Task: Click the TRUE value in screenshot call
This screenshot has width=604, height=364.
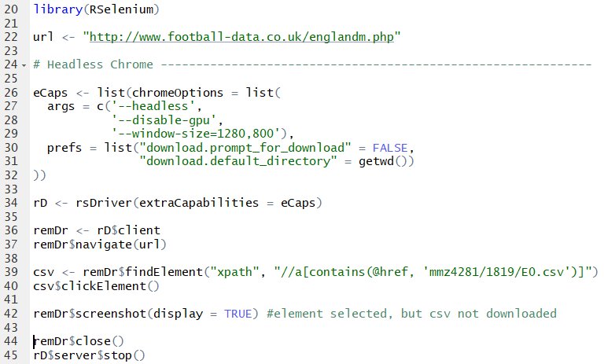Action: pos(238,314)
